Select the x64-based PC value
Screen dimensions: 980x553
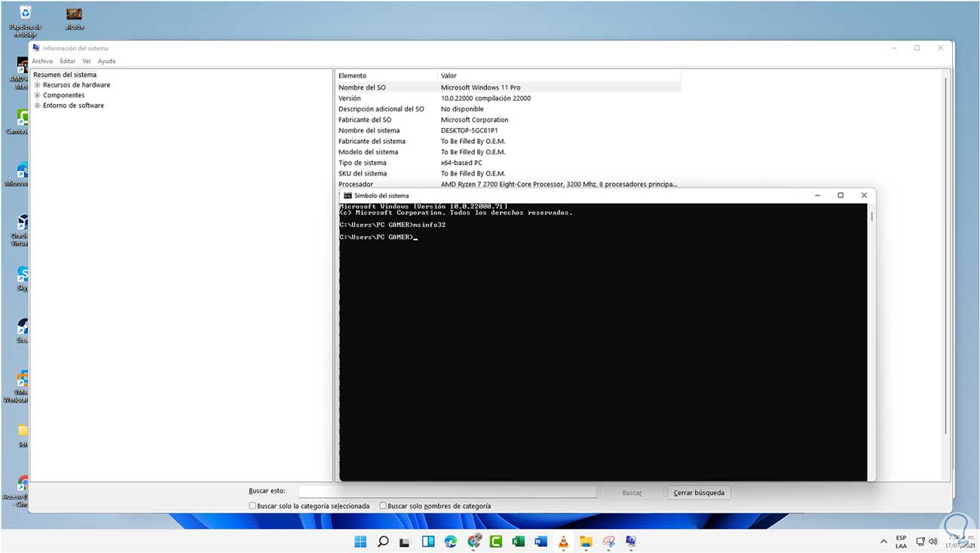point(461,163)
